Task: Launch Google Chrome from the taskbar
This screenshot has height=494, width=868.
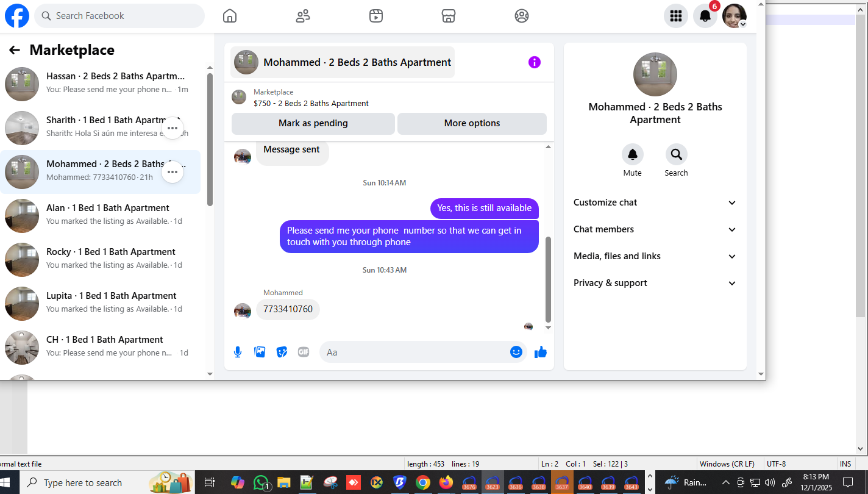Action: click(422, 483)
